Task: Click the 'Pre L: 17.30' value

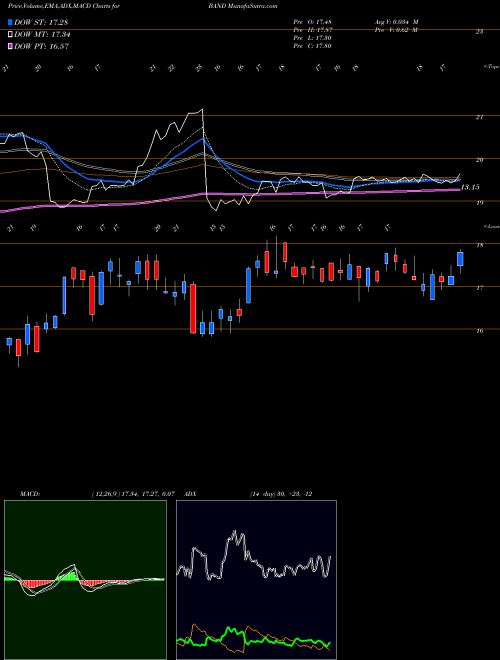Action: (313, 38)
